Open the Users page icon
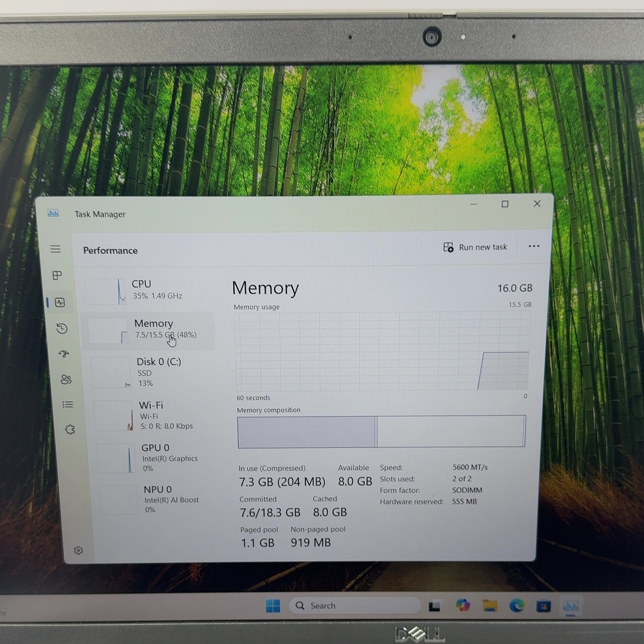Viewport: 644px width, 644px height. 66,379
